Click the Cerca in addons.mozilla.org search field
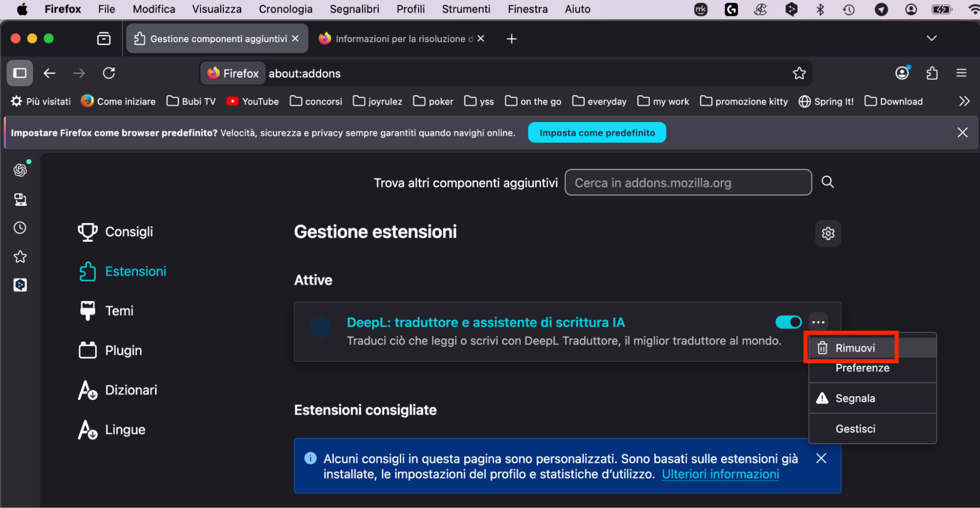This screenshot has width=980, height=508. [x=688, y=182]
